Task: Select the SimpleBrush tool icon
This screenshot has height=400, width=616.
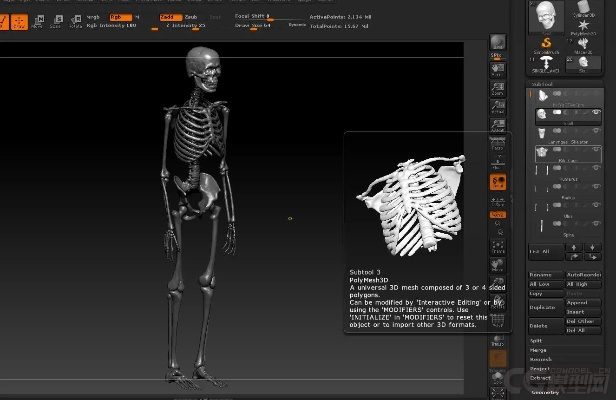Action: coord(546,40)
